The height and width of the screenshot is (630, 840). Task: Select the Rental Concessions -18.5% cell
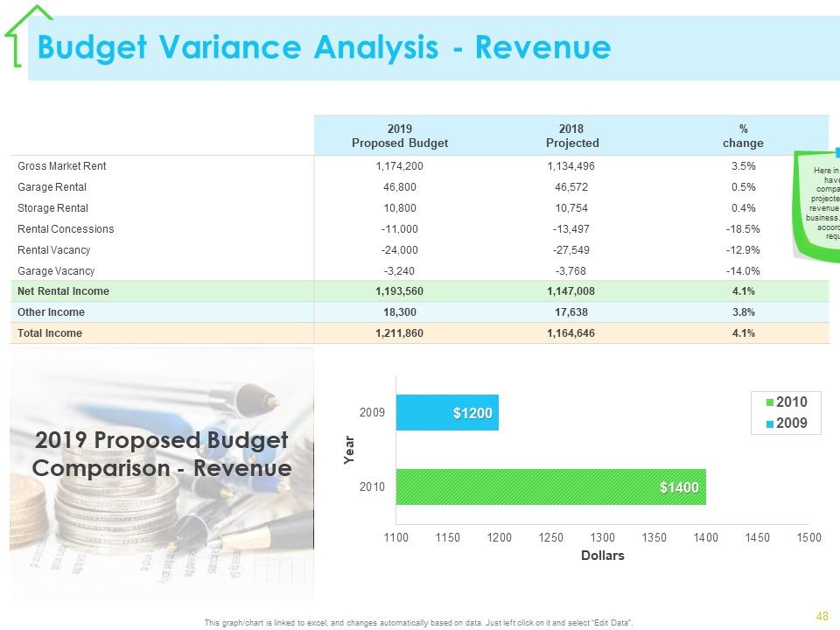pos(743,228)
